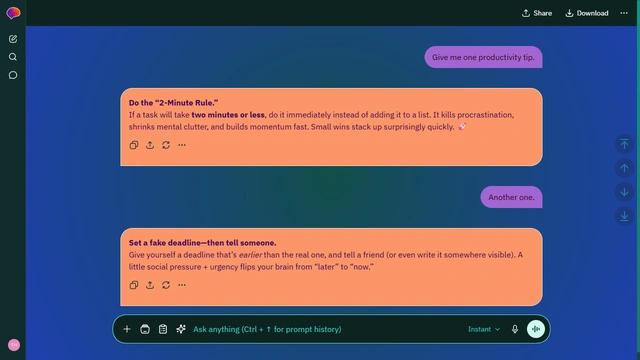640x360 pixels.
Task: Click heading 'Set a fake deadline—then tell someone.'
Action: pyautogui.click(x=202, y=243)
